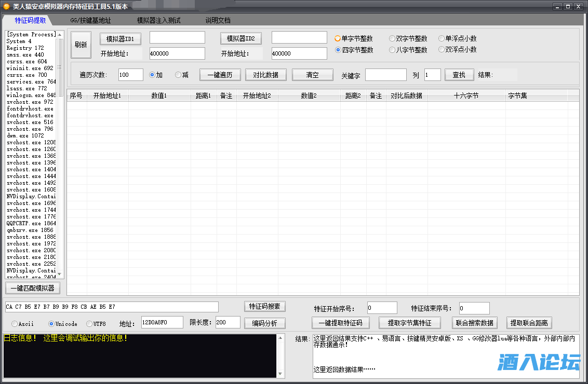Click 对比数据 button
This screenshot has height=384, width=588.
[266, 75]
